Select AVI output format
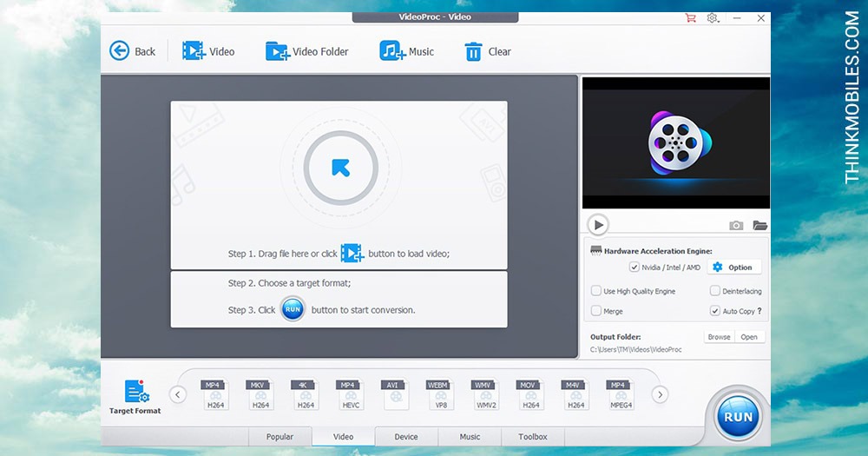868x456 pixels. coord(395,394)
